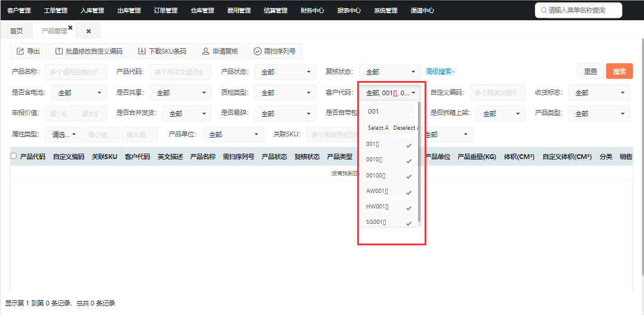Image resolution: width=644 pixels, height=315 pixels.
Task: Open the 是否含电池 dropdown
Action: [79, 93]
